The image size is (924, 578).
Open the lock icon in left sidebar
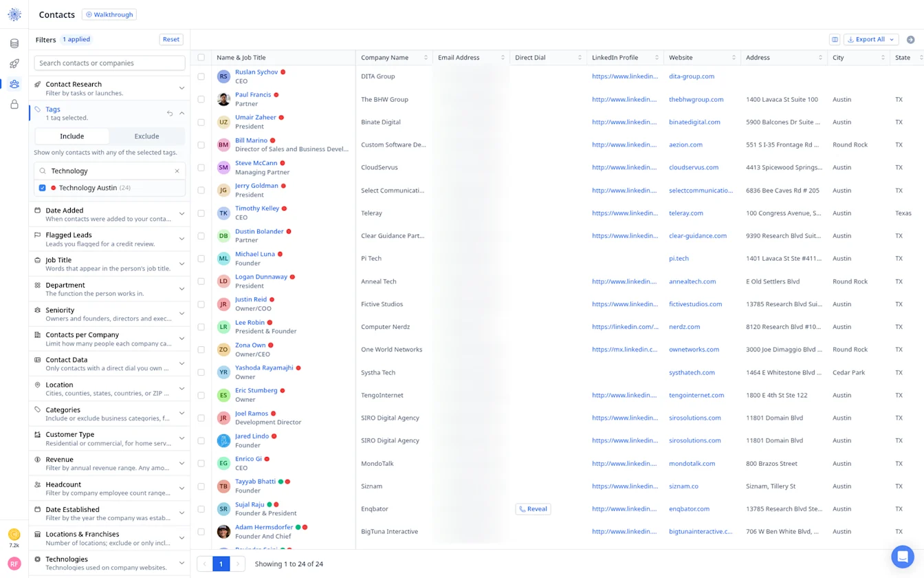[14, 105]
